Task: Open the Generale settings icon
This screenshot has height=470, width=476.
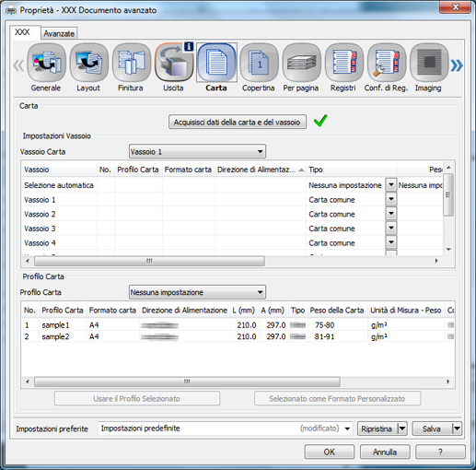Action: pos(46,63)
